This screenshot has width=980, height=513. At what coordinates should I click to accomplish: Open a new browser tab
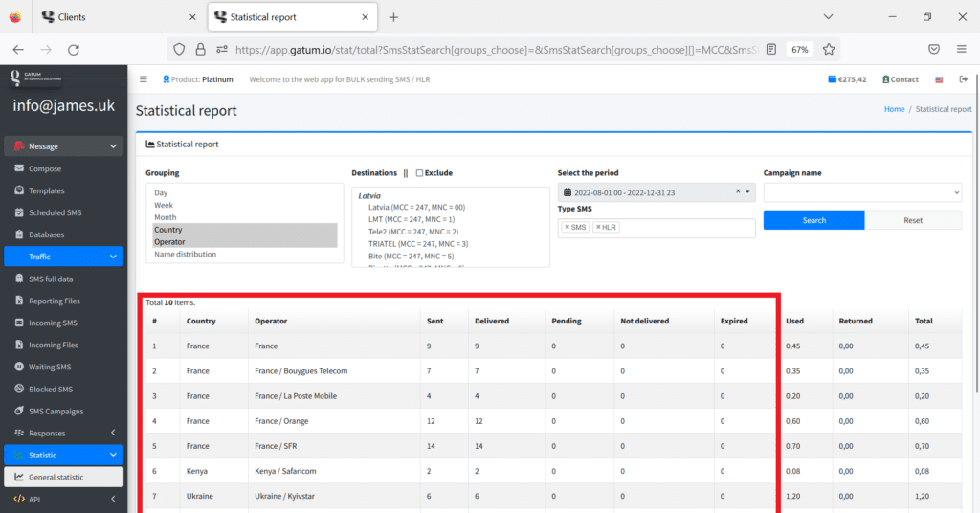393,17
